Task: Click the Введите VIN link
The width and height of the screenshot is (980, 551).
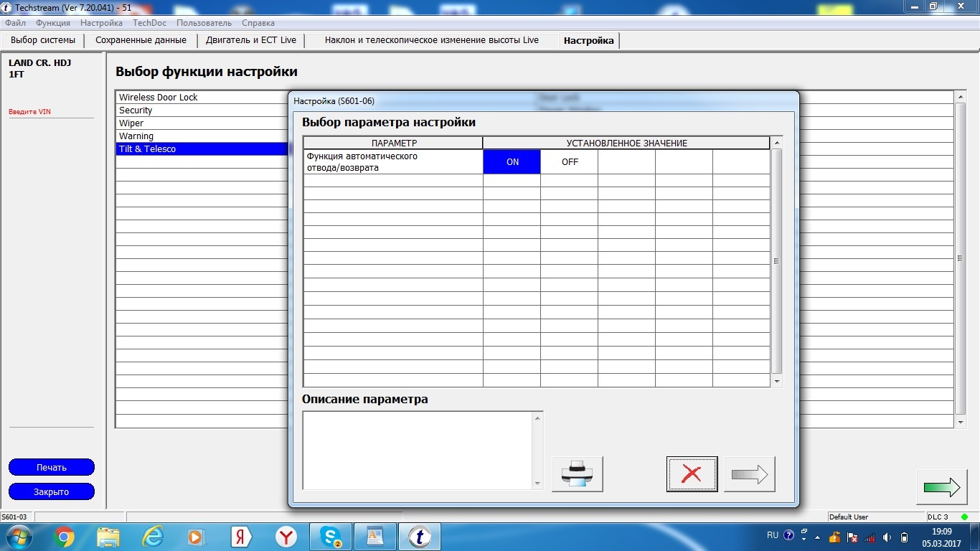Action: click(x=30, y=112)
